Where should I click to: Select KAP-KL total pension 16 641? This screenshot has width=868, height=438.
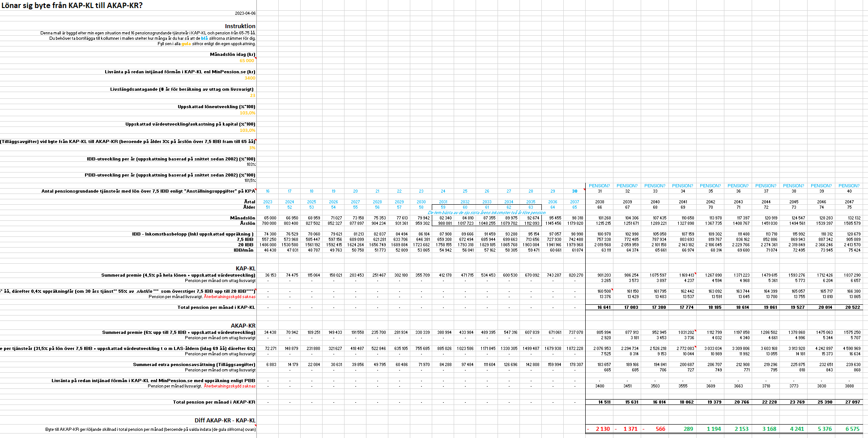(604, 307)
